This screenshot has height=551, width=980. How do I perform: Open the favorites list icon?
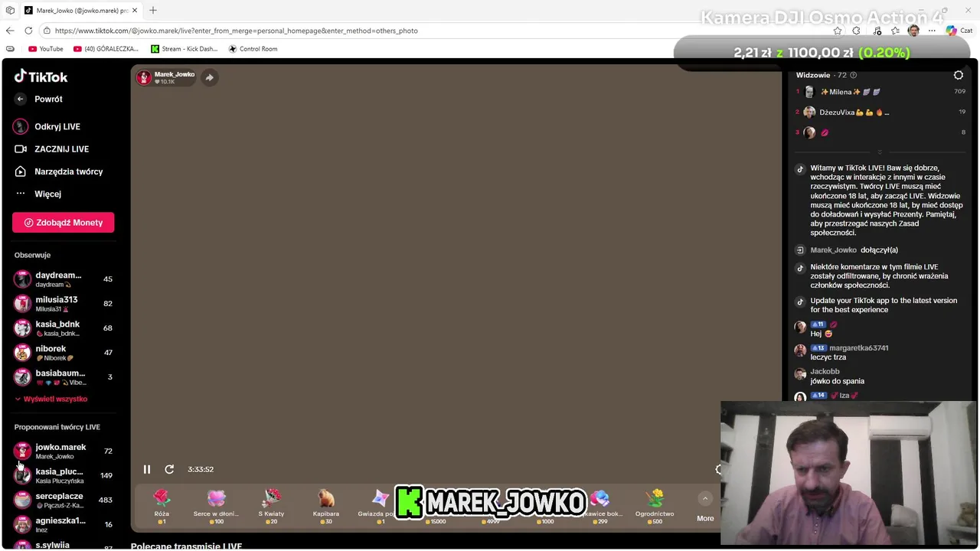click(x=895, y=31)
